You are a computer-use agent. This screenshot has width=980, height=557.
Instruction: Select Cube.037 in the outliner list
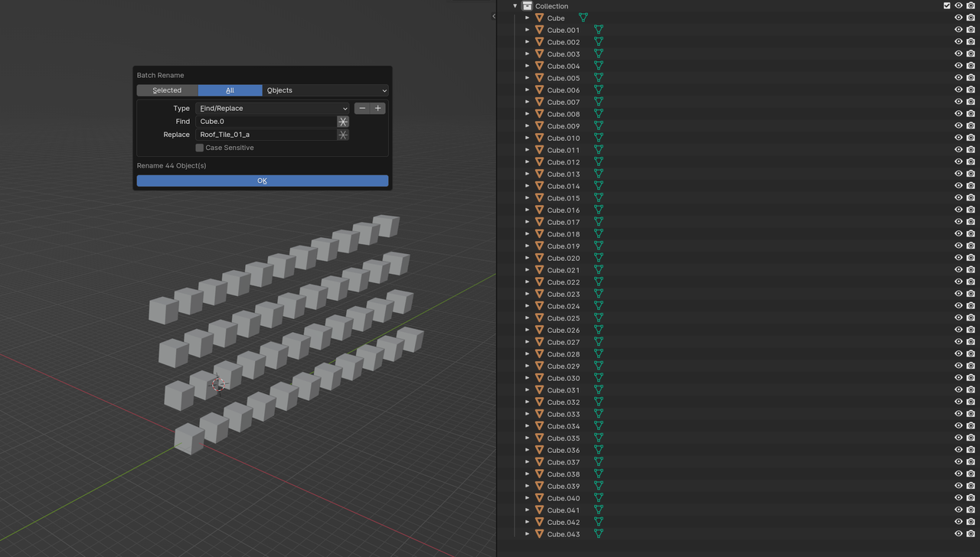point(563,462)
